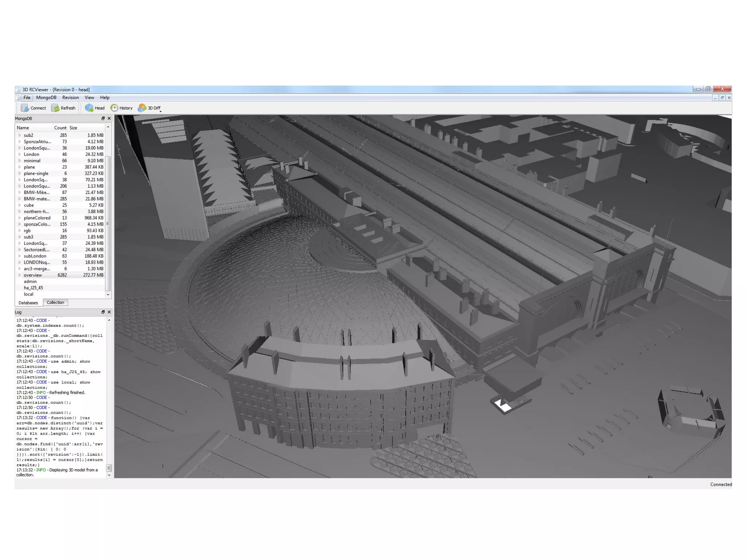Select the admin database row
Image resolution: width=747 pixels, height=560 pixels.
point(30,281)
